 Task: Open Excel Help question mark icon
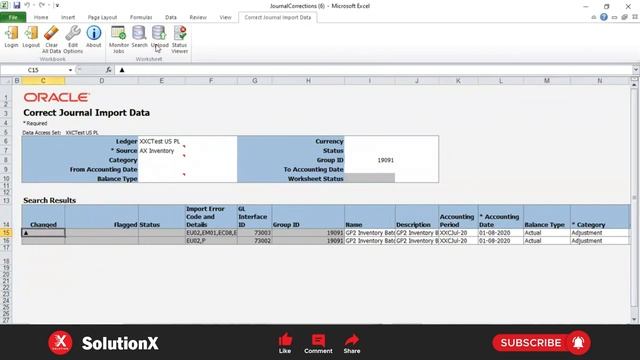(604, 17)
